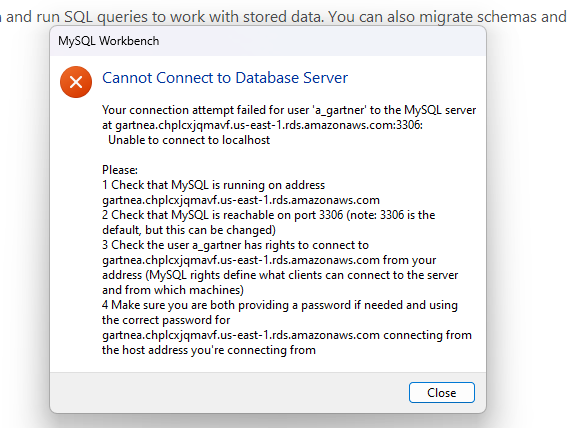The image size is (568, 428).
Task: Click background text about running SQL queries
Action: point(284,17)
